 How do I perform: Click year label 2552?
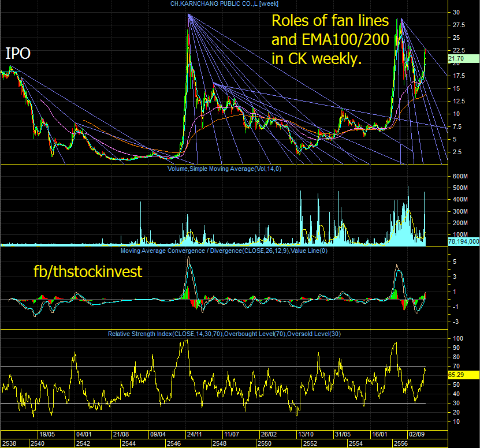(310, 444)
